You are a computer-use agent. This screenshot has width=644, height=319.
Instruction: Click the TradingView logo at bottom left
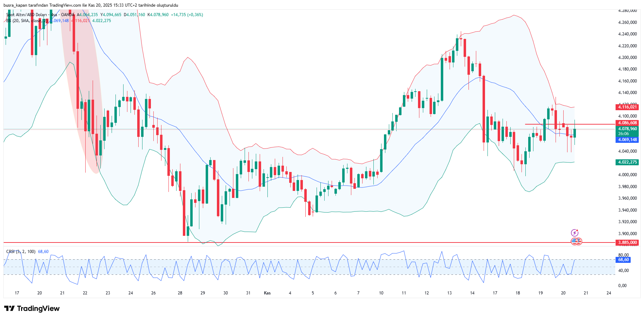coord(32,308)
